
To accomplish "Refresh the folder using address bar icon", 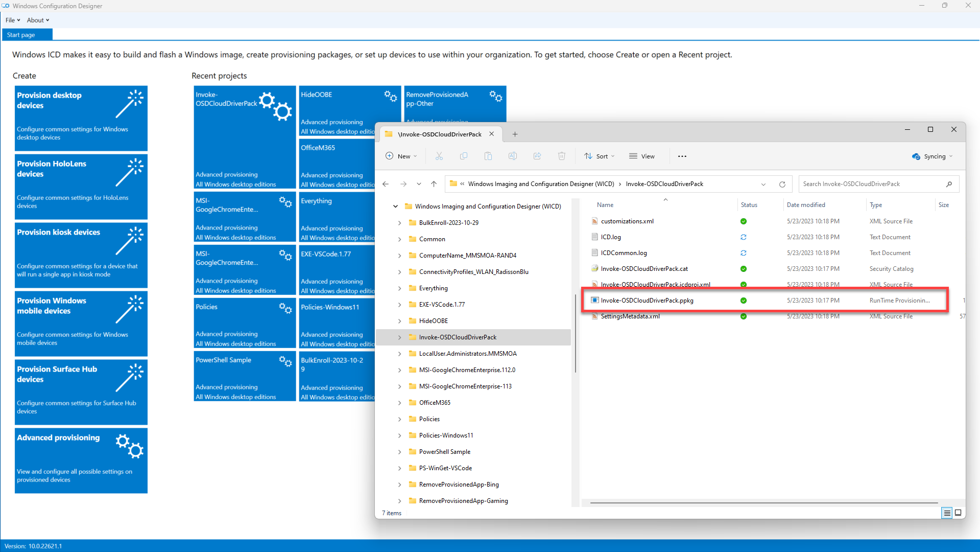I will (782, 184).
